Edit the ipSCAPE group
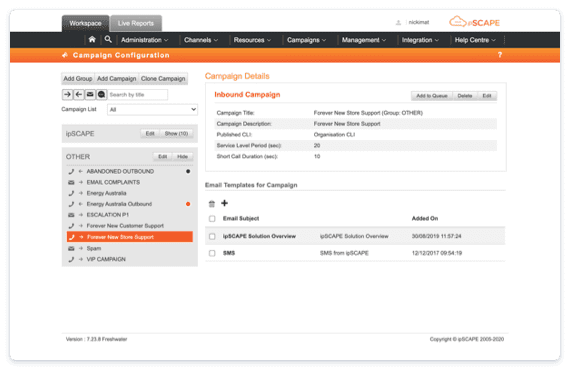Image resolution: width=570 pixels, height=370 pixels. (x=150, y=134)
